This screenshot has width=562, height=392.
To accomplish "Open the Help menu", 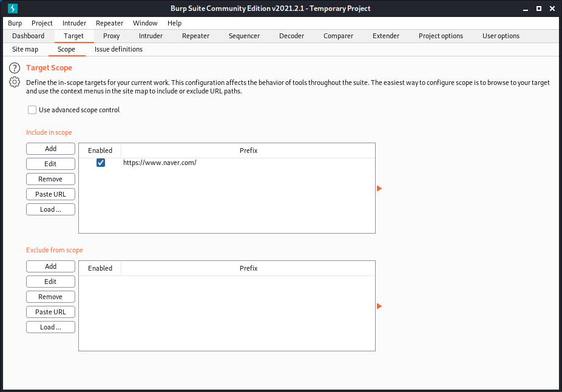I will coord(175,23).
